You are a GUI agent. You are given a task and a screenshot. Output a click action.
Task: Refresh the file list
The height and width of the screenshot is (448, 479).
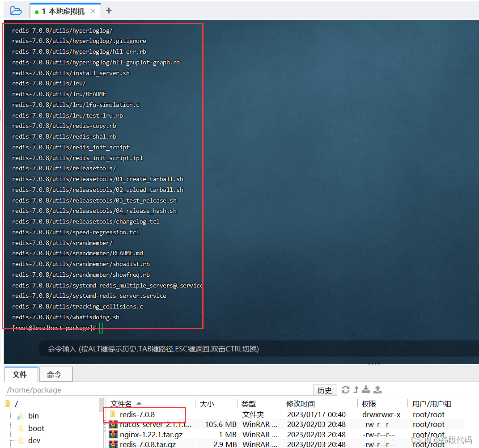tap(346, 390)
